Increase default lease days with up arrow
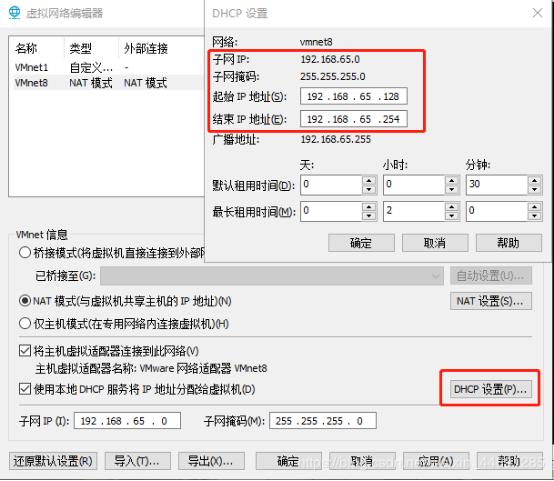Image resolution: width=554 pixels, height=481 pixels. click(x=369, y=181)
